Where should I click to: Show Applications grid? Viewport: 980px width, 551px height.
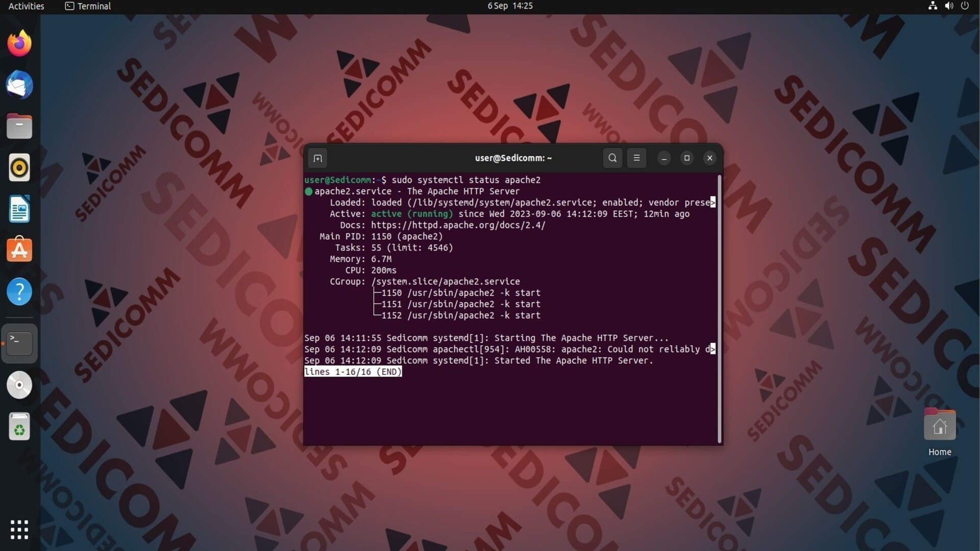click(19, 530)
